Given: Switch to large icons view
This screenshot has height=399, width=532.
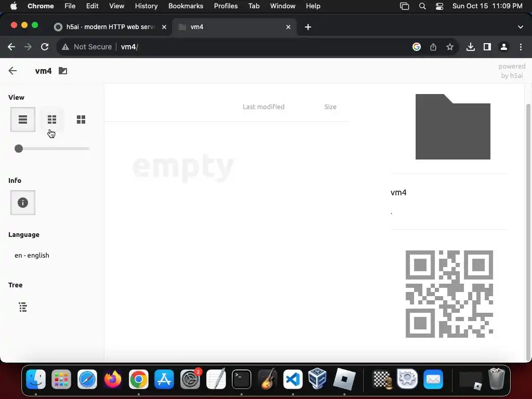Looking at the screenshot, I should pos(81,119).
